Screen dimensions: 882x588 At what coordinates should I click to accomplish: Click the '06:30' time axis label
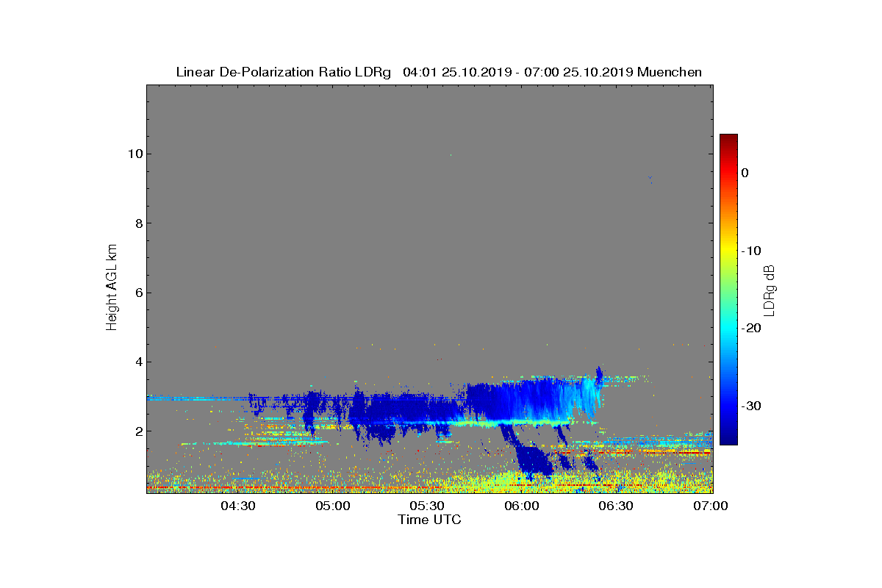click(x=616, y=506)
